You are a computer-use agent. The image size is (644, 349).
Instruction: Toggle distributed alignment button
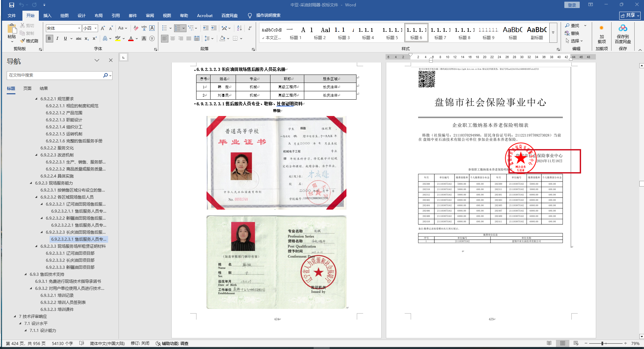(197, 38)
